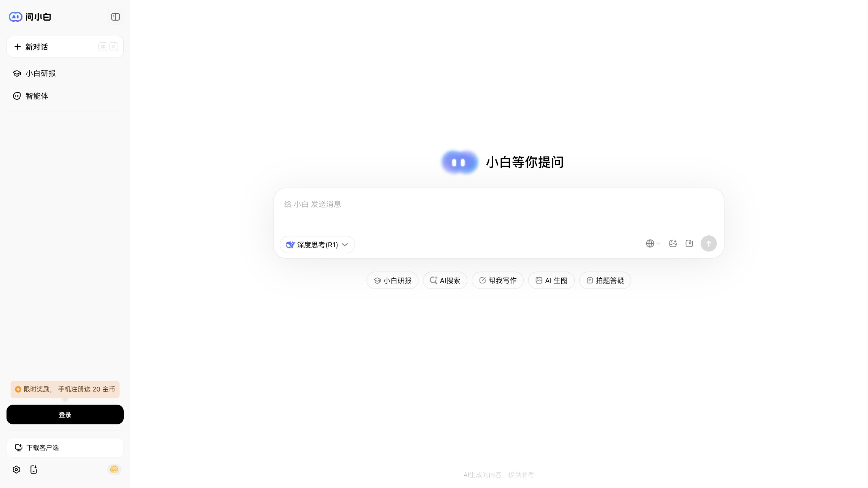Select 智能体 in the sidebar
This screenshot has width=868, height=488.
tap(37, 96)
